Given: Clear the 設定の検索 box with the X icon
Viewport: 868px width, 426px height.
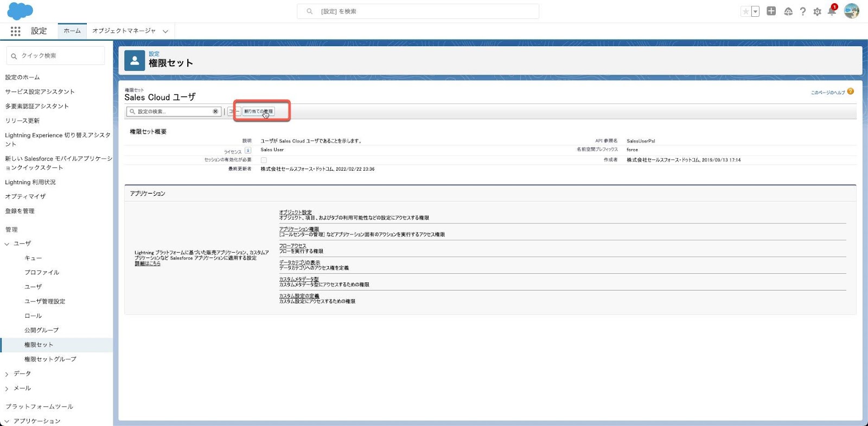Looking at the screenshot, I should [215, 112].
